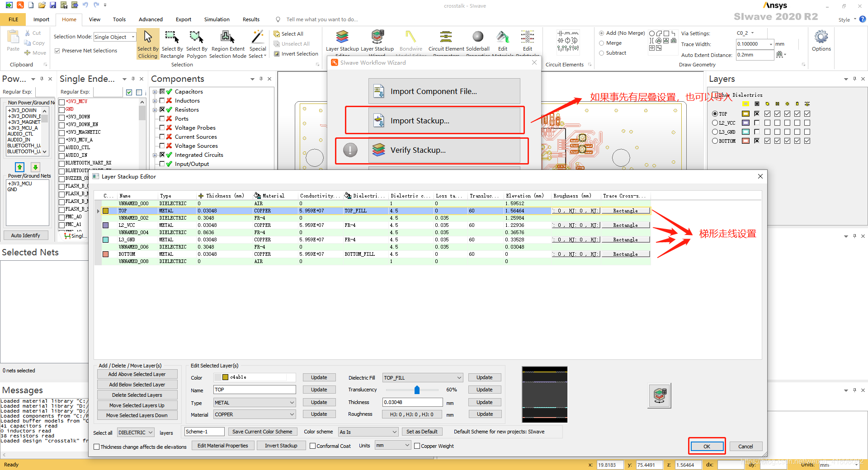Image resolution: width=868 pixels, height=470 pixels.
Task: Open the Type METAL dropdown
Action: [255, 403]
